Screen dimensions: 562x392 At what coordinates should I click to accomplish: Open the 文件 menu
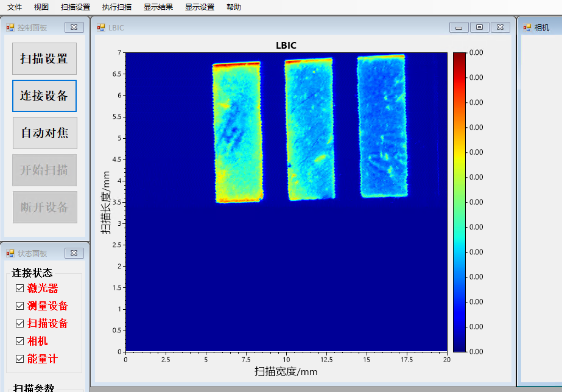pos(15,7)
